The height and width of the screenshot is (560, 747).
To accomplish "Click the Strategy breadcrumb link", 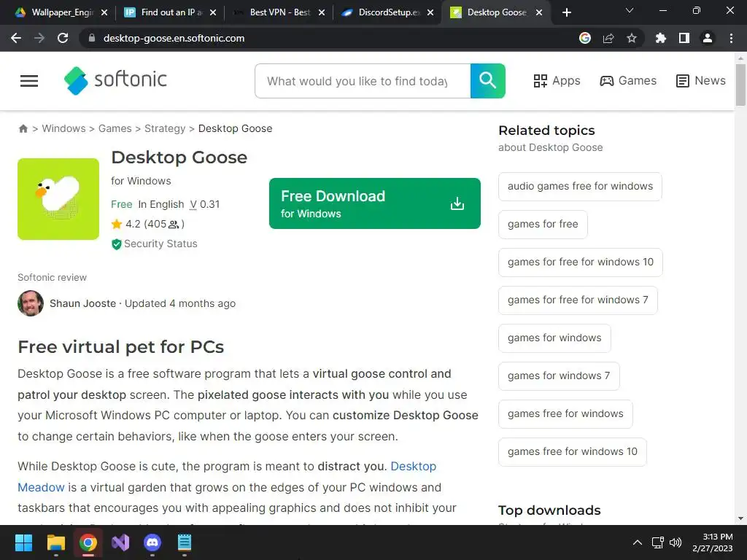I will (165, 128).
